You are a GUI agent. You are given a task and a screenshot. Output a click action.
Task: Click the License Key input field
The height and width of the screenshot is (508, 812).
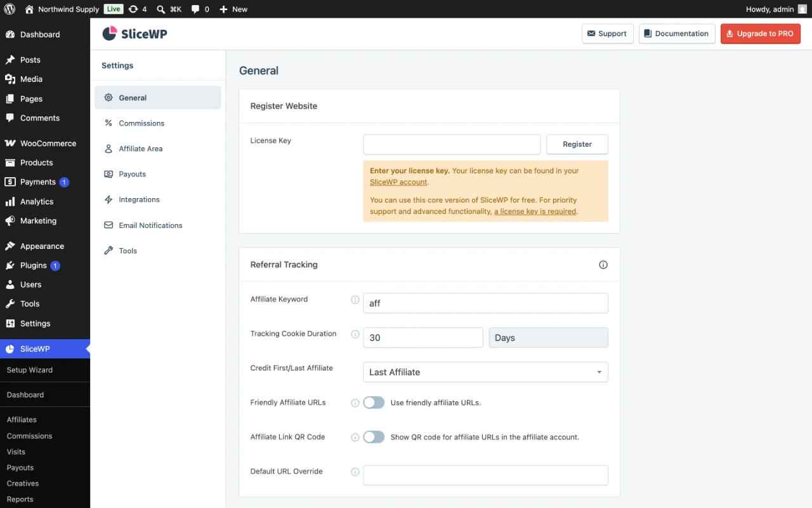452,144
